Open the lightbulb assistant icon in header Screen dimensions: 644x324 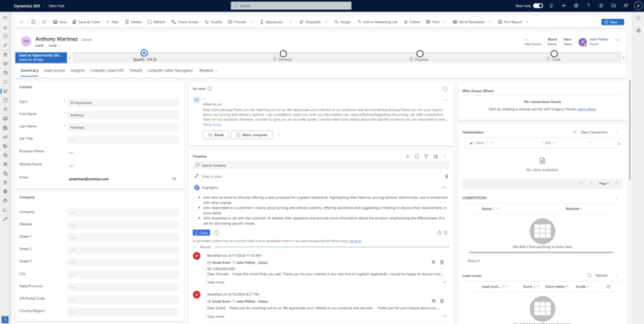(x=552, y=6)
